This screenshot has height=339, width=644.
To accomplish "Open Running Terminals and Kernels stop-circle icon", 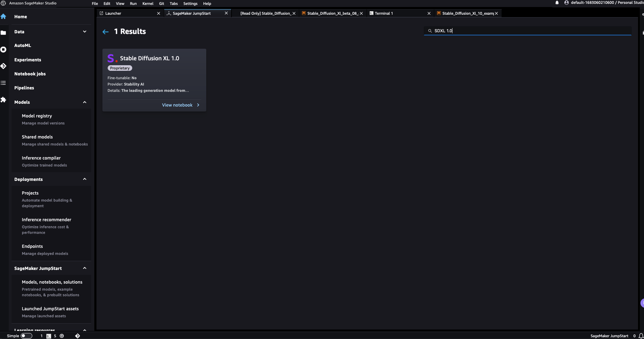I will [x=4, y=49].
